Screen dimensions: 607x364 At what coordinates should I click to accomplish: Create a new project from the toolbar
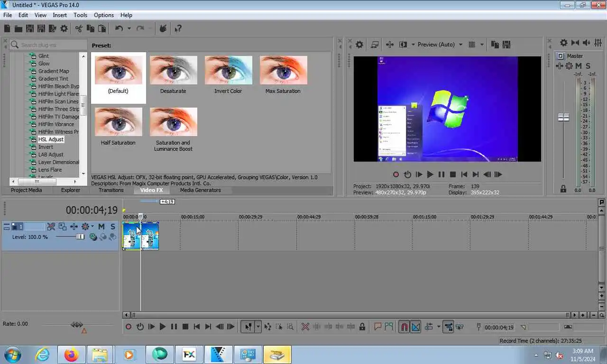[x=7, y=28]
